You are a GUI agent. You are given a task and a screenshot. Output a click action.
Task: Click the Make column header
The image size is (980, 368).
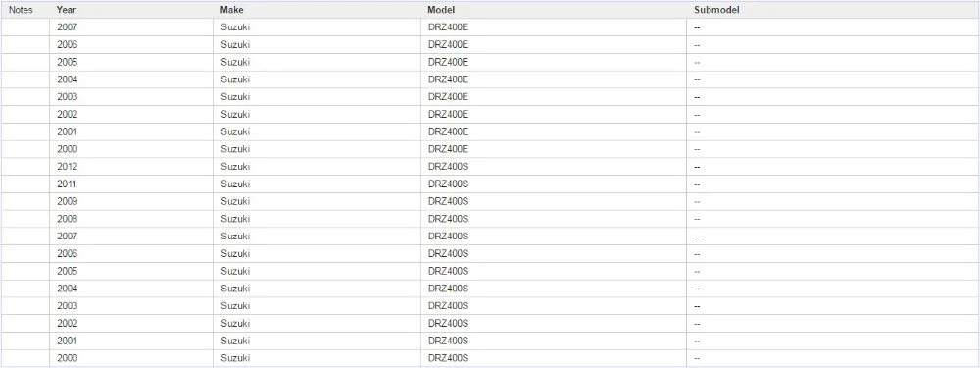(x=231, y=10)
